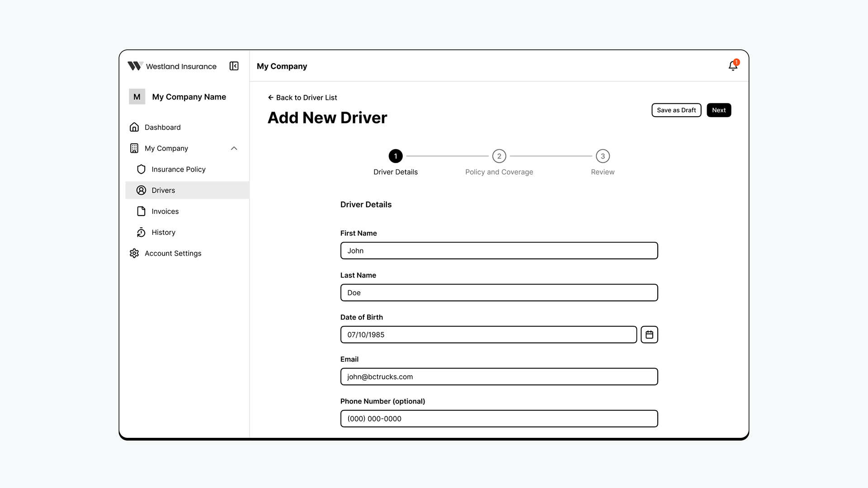868x488 pixels.
Task: Click the Policy and Coverage step label
Action: (499, 172)
